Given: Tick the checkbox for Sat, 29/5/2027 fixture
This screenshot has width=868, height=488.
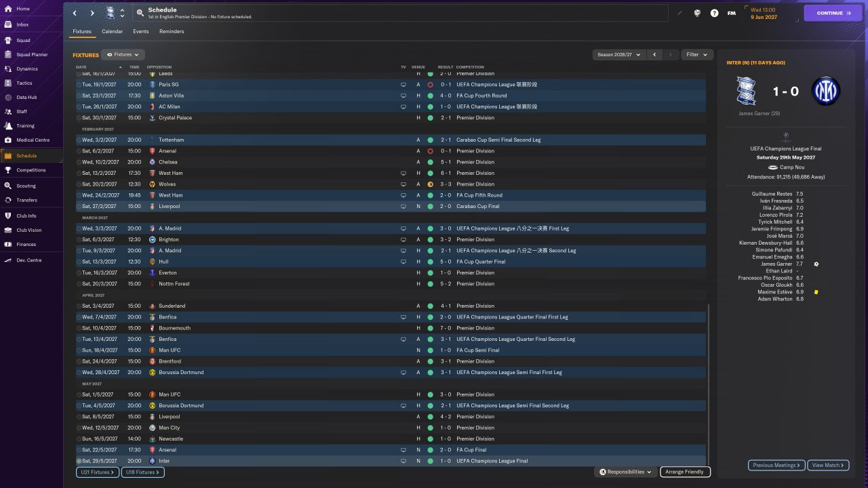Looking at the screenshot, I should tap(79, 461).
